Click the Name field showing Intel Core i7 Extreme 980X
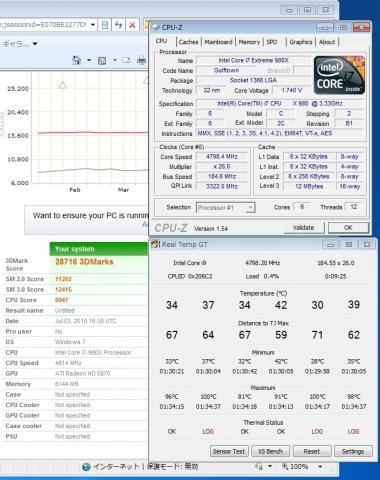 coord(253,60)
